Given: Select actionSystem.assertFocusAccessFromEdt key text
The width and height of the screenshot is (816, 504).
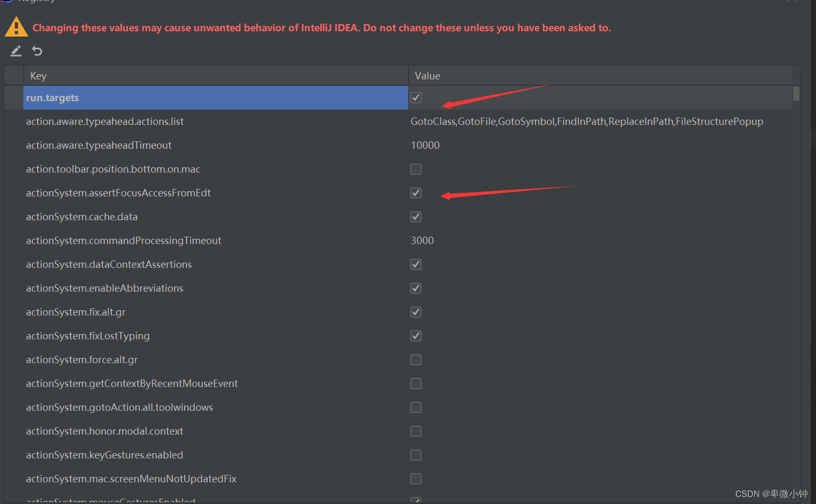Looking at the screenshot, I should click(x=118, y=193).
